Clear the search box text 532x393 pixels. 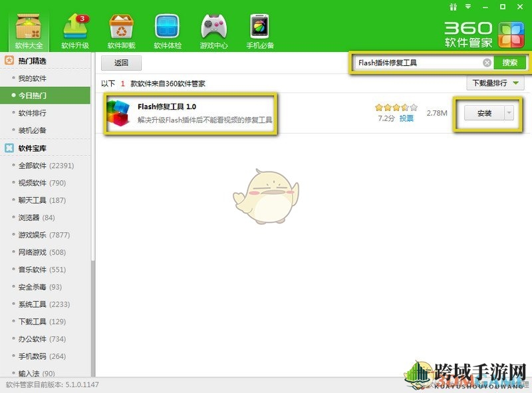[487, 63]
